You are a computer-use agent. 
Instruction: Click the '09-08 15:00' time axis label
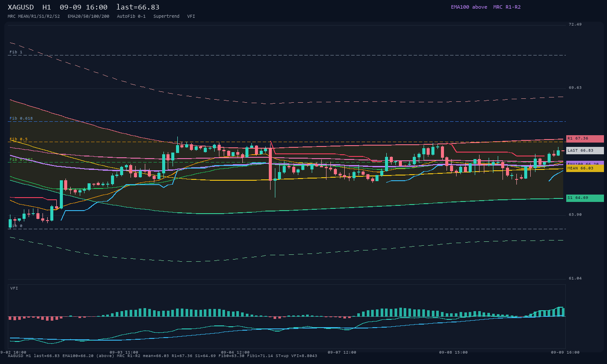click(x=454, y=352)
